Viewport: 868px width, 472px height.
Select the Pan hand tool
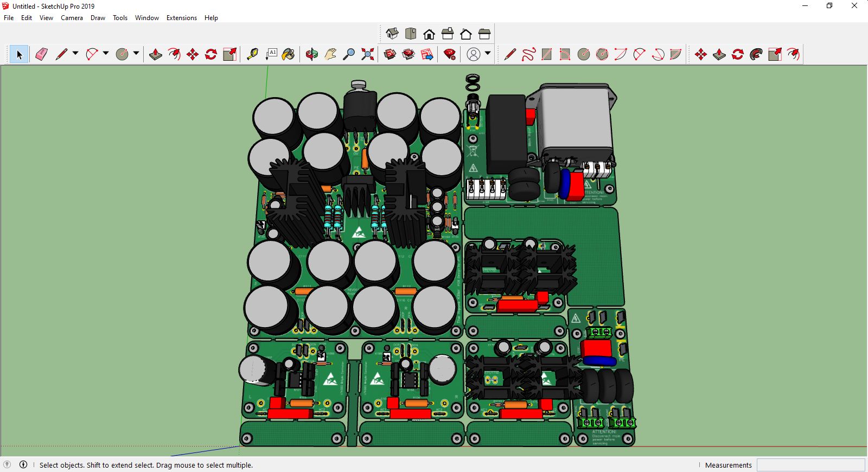coord(330,54)
